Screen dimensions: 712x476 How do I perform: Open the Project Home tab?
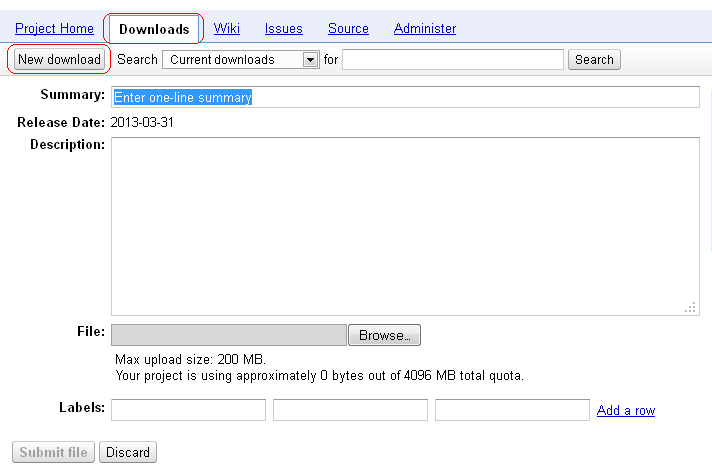[54, 29]
